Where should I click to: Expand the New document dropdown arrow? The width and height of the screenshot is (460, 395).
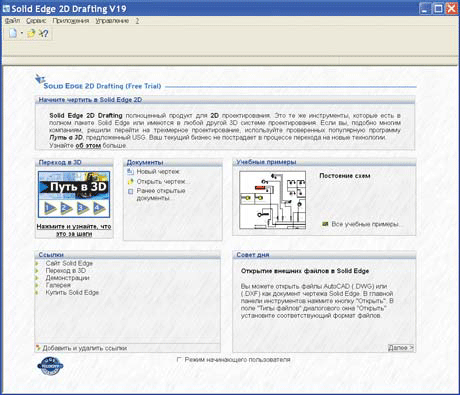click(x=22, y=33)
